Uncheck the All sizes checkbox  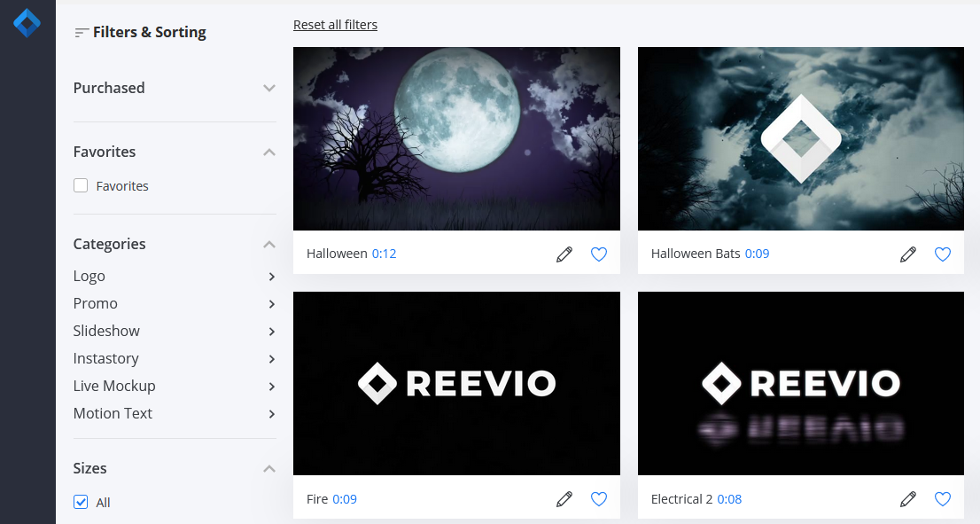tap(81, 502)
